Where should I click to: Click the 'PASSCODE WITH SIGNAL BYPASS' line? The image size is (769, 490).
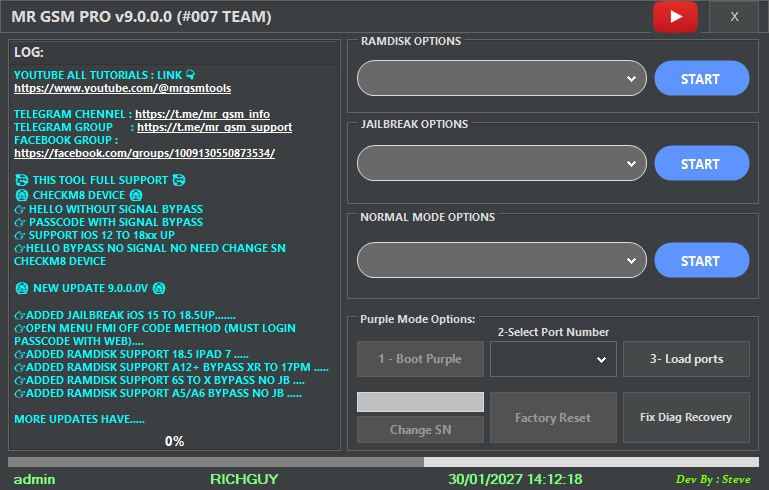pos(109,222)
